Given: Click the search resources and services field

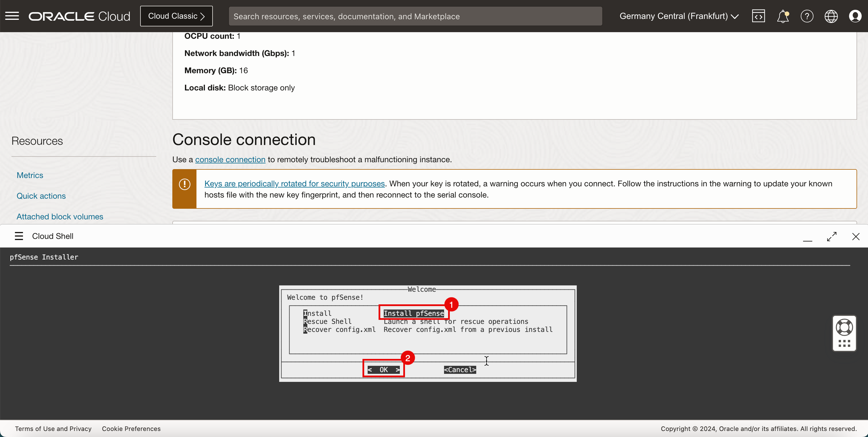Looking at the screenshot, I should [415, 16].
